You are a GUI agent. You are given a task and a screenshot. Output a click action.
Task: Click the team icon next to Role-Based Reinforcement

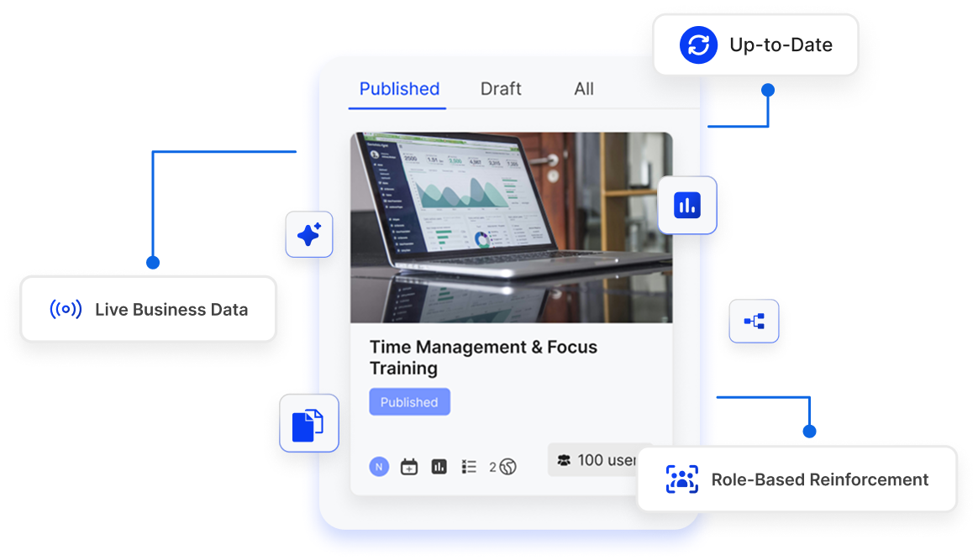click(x=681, y=479)
